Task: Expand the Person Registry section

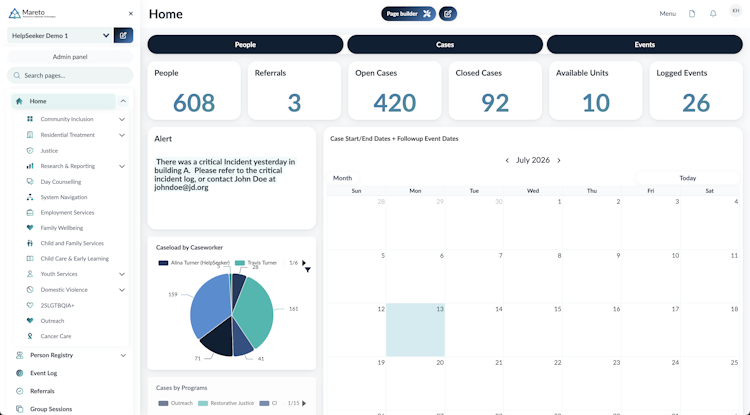Action: click(x=123, y=355)
